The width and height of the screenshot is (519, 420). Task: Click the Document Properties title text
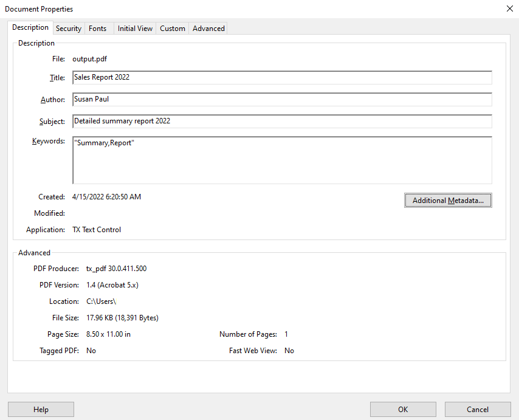[x=39, y=9]
